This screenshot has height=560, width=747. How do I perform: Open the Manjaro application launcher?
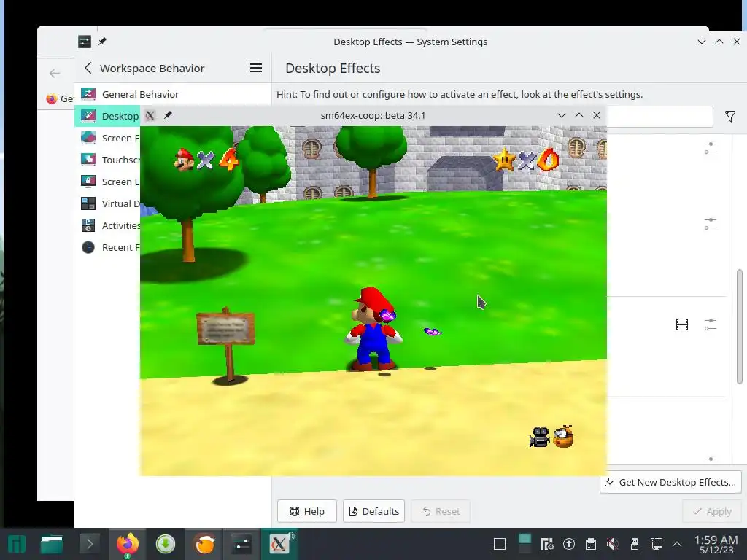click(x=17, y=544)
